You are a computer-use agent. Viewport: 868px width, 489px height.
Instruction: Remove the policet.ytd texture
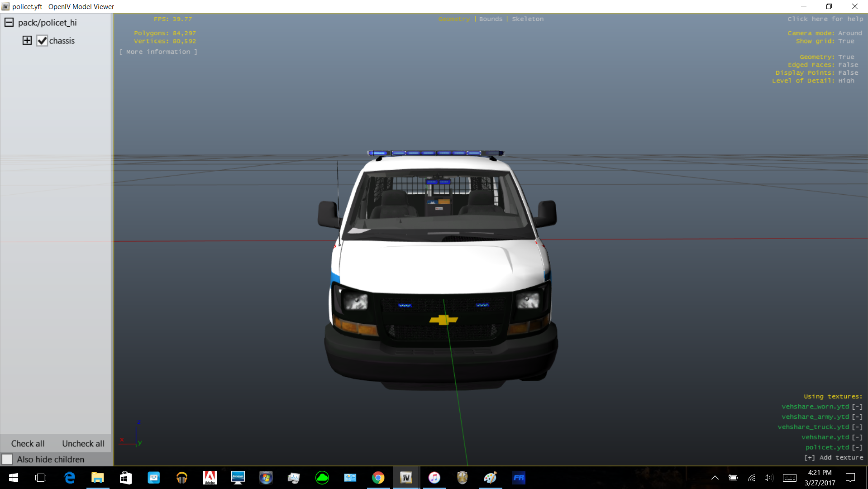click(x=857, y=447)
